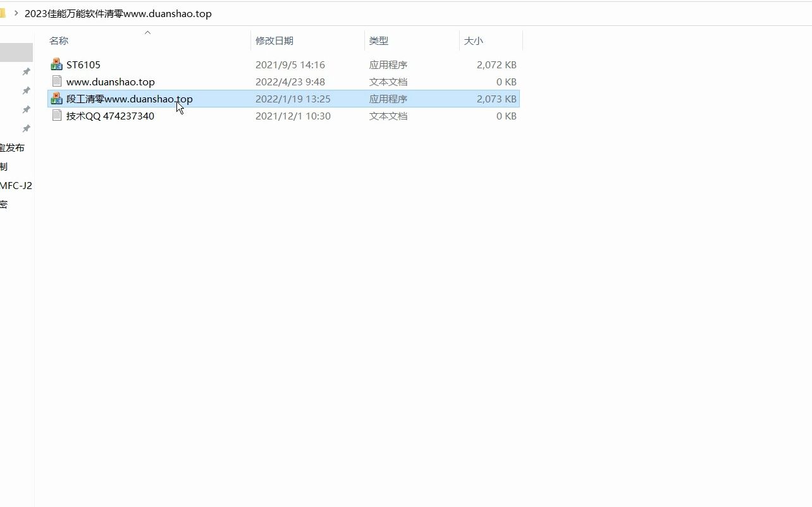Sort by 名称 column header

59,40
